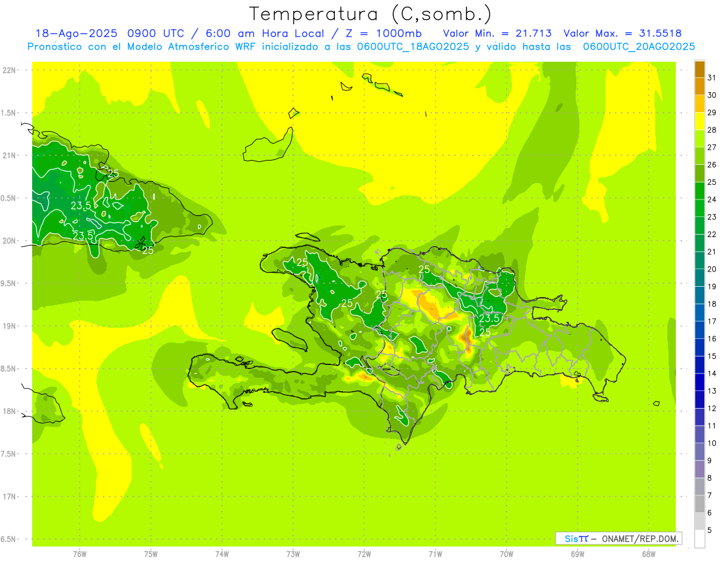The height and width of the screenshot is (562, 728).
Task: Click the "19N" latitude axis label
Action: [9, 326]
